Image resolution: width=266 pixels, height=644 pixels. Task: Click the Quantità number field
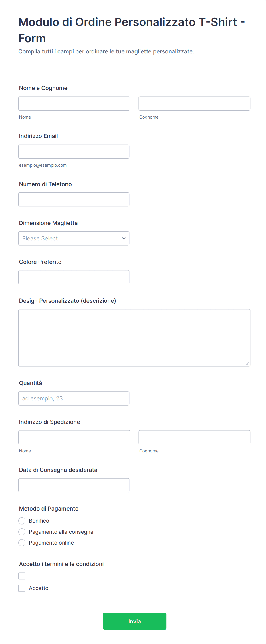pyautogui.click(x=74, y=398)
